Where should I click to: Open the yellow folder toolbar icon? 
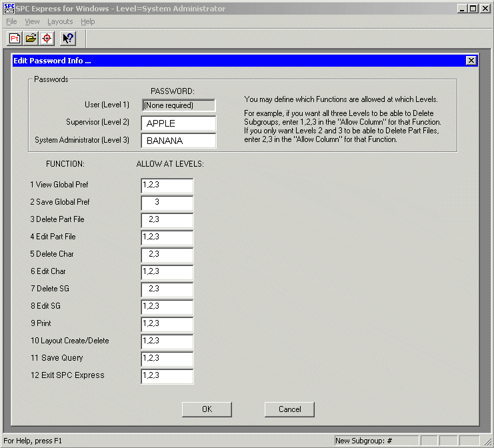point(31,39)
